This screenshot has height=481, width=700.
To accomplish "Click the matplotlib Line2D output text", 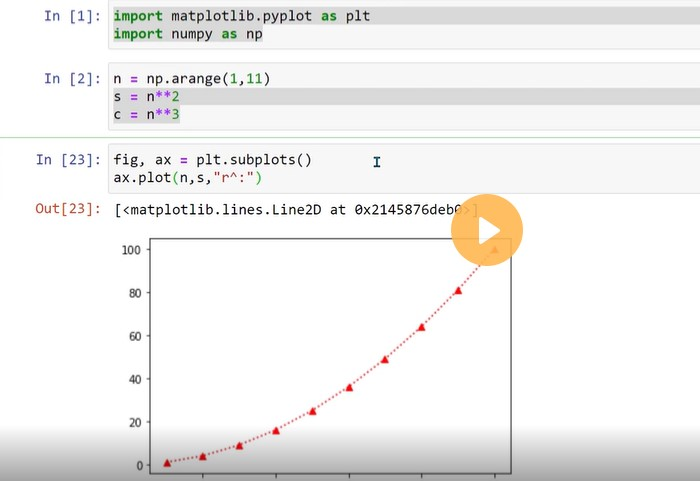I will (290, 210).
